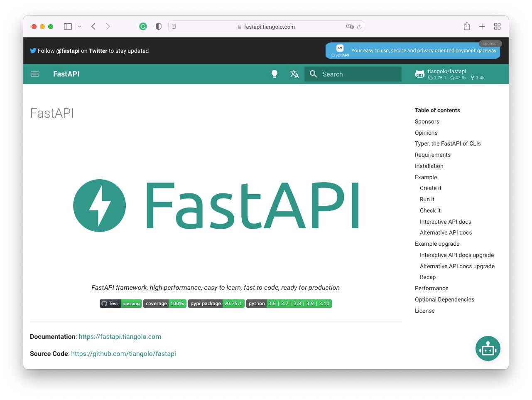Expand the sidebar options dropdown chevron
This screenshot has height=400, width=532.
[79, 27]
